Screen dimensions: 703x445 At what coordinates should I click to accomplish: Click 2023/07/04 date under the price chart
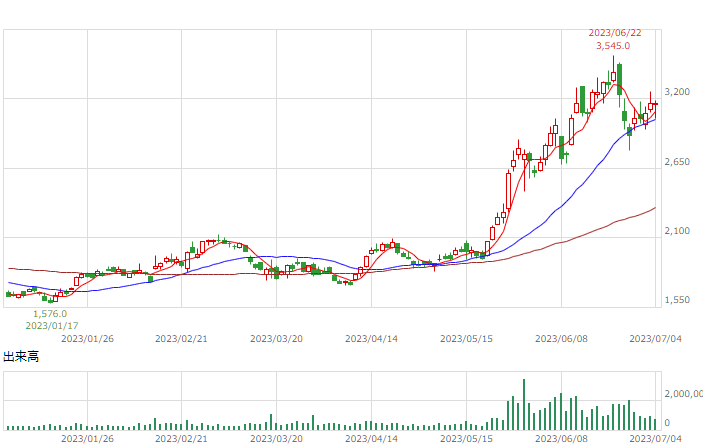tap(655, 339)
